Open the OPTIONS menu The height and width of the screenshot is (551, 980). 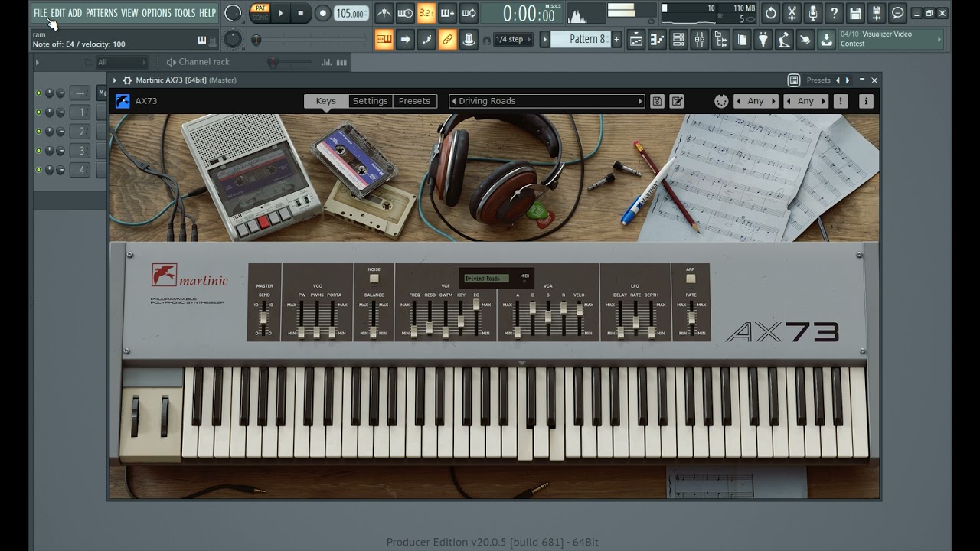click(156, 13)
